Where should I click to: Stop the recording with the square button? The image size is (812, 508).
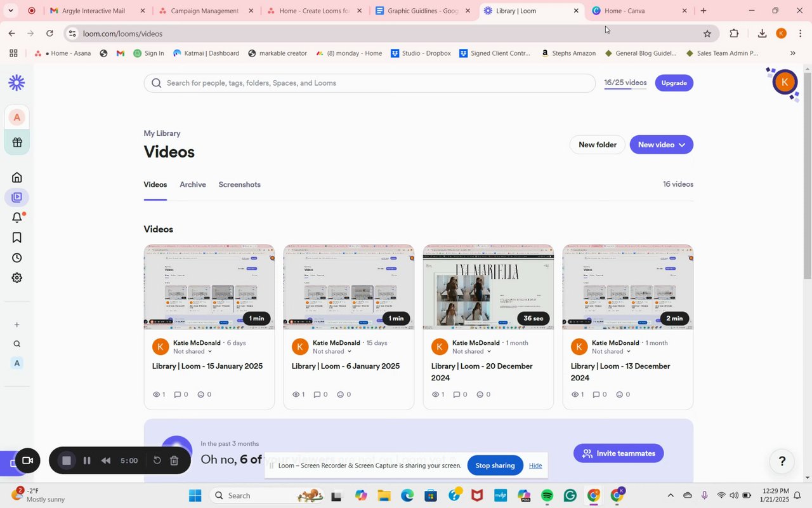[66, 461]
